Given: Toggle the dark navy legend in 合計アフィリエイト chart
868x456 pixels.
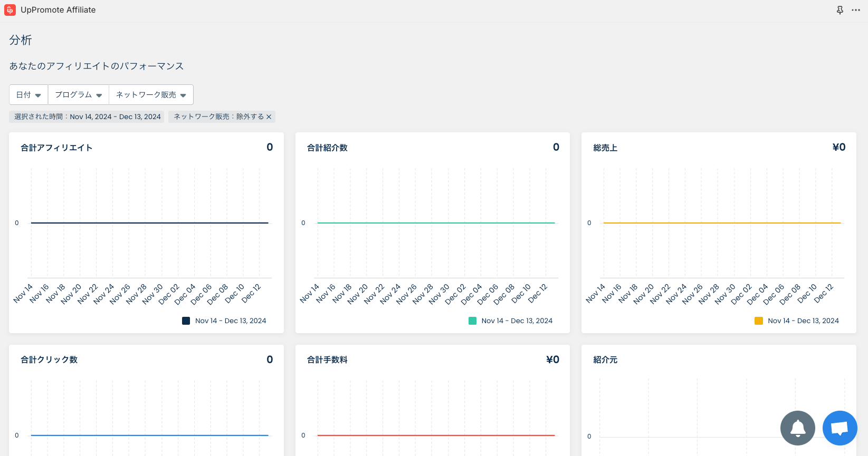Looking at the screenshot, I should (x=186, y=321).
